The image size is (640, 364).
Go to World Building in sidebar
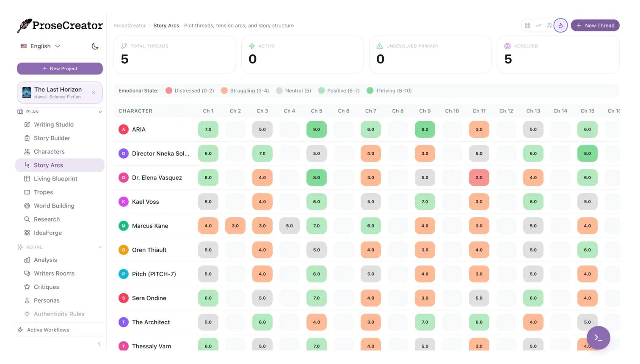(x=54, y=206)
